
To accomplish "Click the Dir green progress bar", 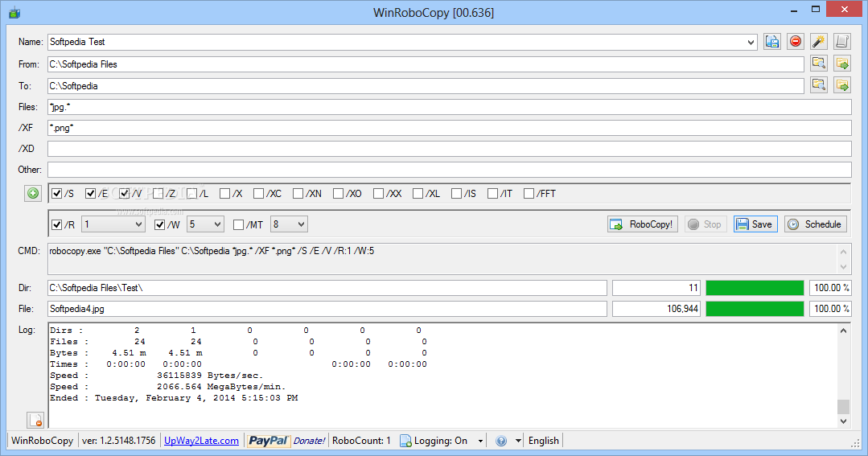I will [755, 288].
